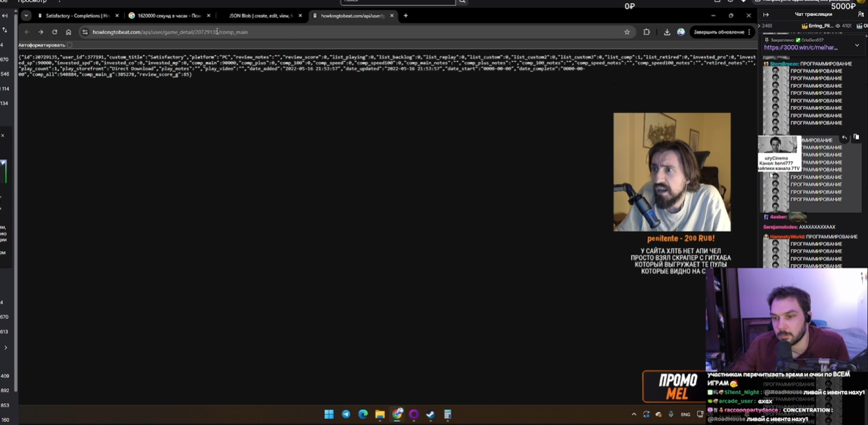Reply to the hovered chat message
The image size is (868, 425).
click(x=844, y=137)
